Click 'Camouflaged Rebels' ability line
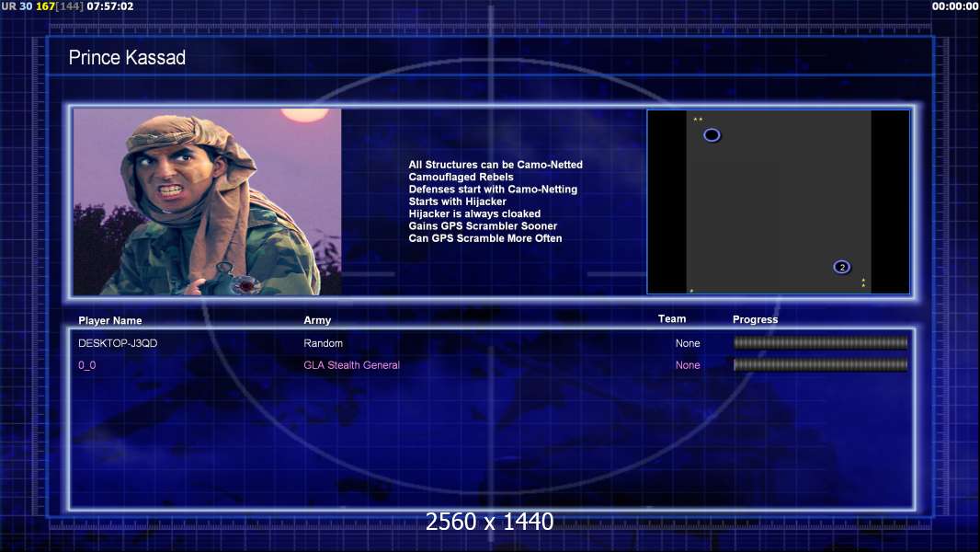The image size is (980, 552). coord(462,177)
